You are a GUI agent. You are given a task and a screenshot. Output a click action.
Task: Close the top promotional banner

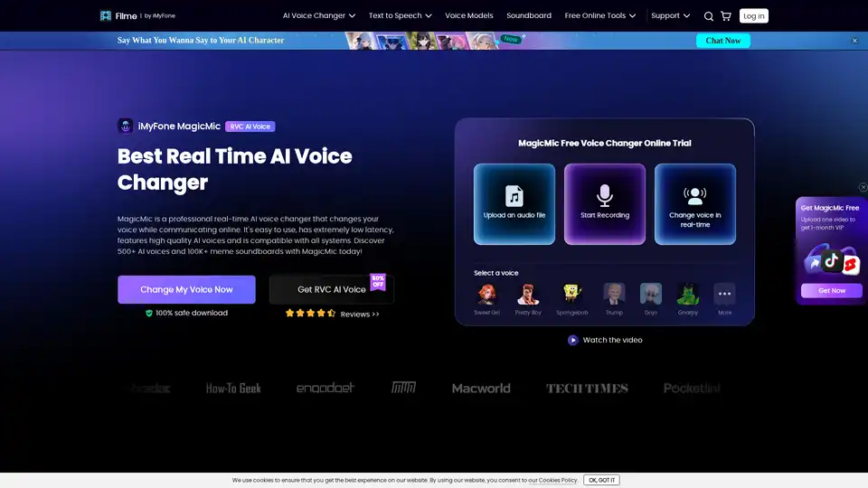[854, 41]
